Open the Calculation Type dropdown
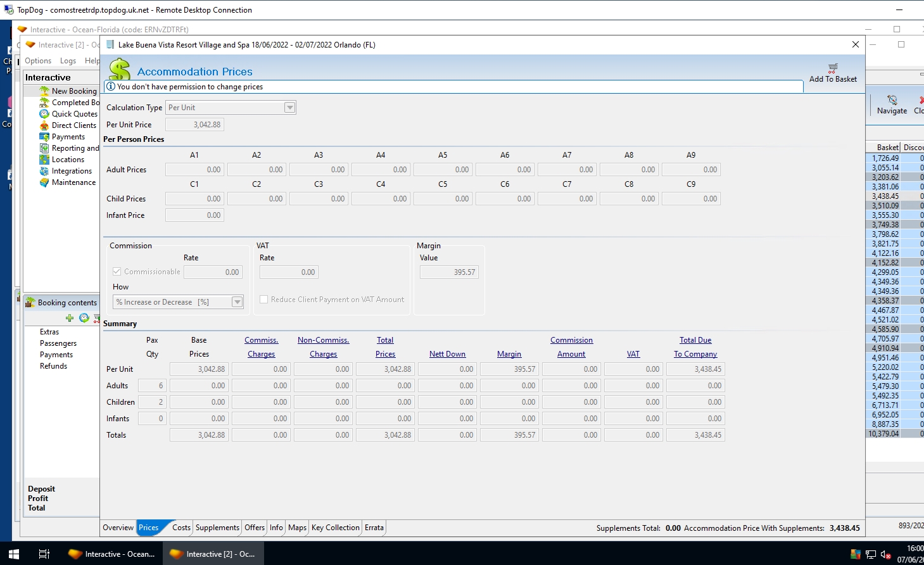 point(289,108)
